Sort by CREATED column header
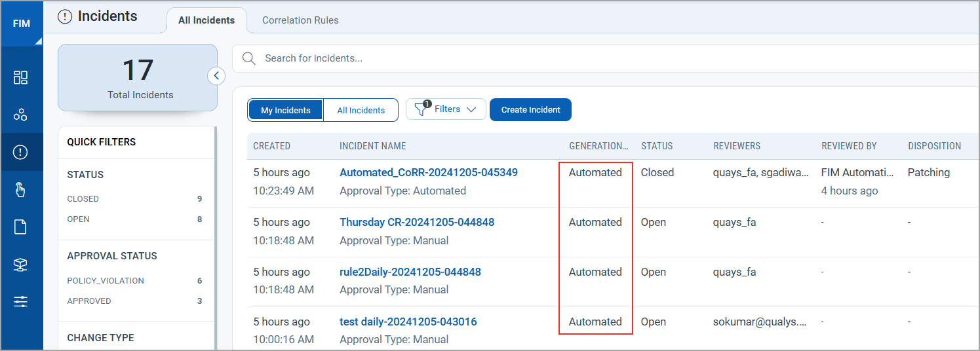The height and width of the screenshot is (351, 980). [x=272, y=146]
